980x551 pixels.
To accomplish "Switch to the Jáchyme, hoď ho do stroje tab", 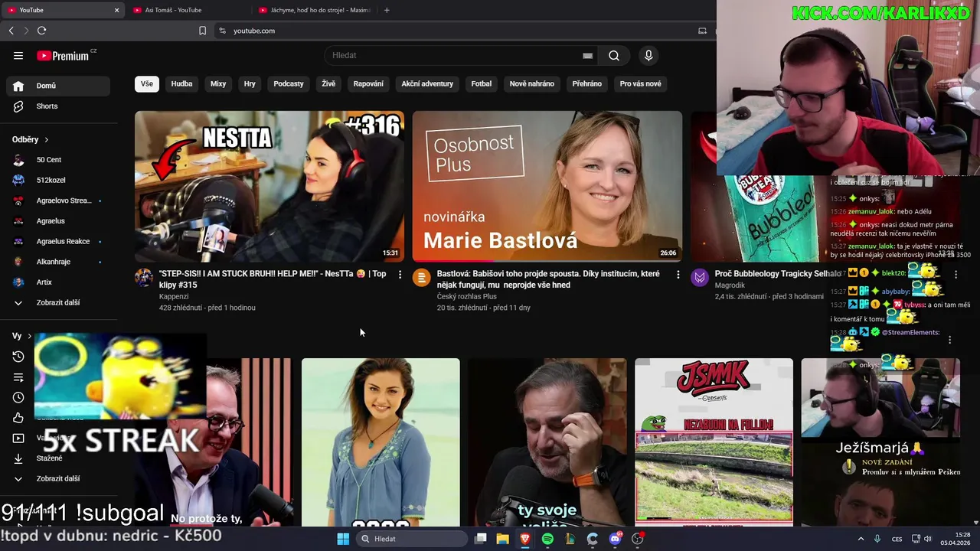I will [x=314, y=10].
